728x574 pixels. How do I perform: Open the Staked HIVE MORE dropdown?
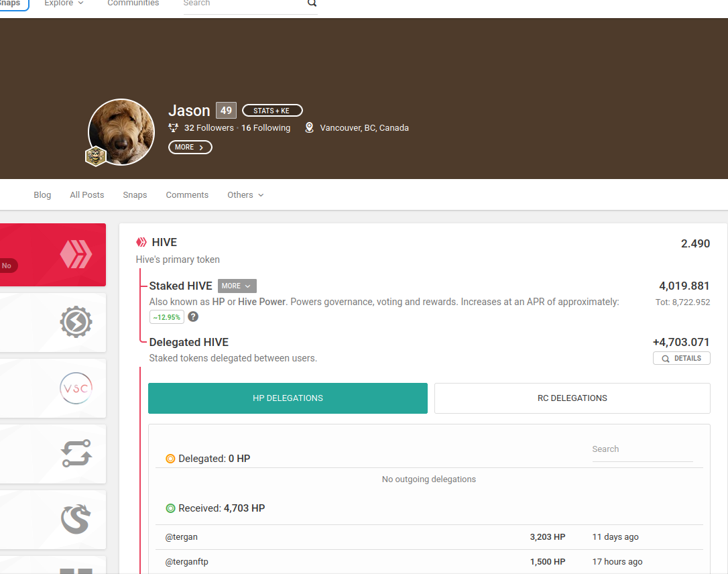click(237, 286)
